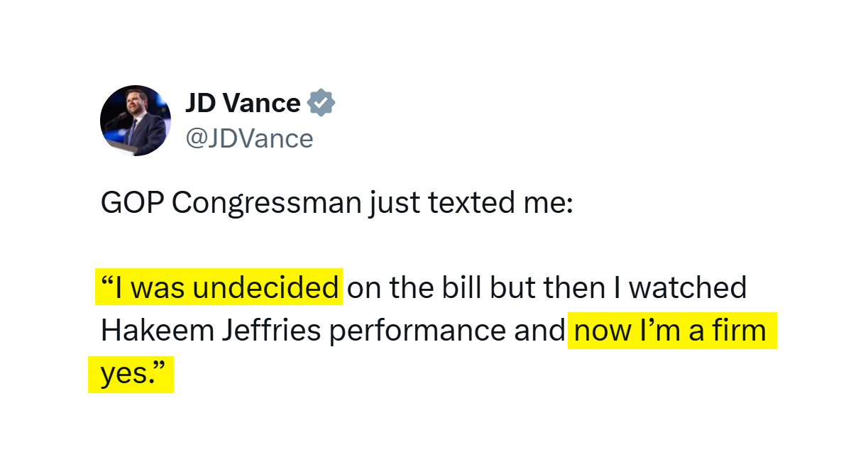Open the @JDVance handle link
The height and width of the screenshot is (474, 868).
click(249, 138)
